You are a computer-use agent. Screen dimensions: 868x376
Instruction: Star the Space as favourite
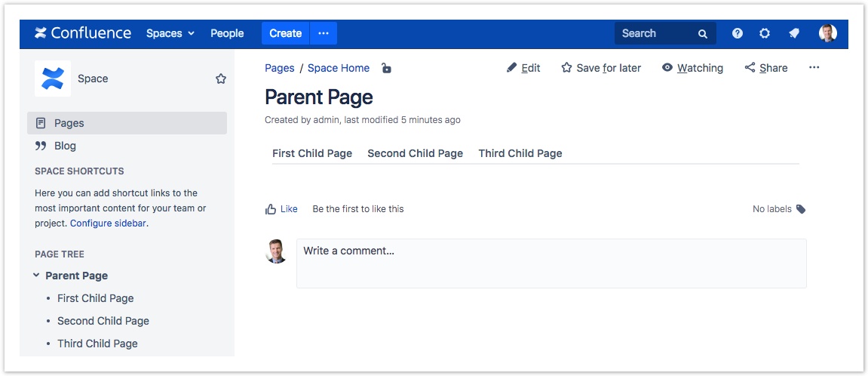[221, 79]
